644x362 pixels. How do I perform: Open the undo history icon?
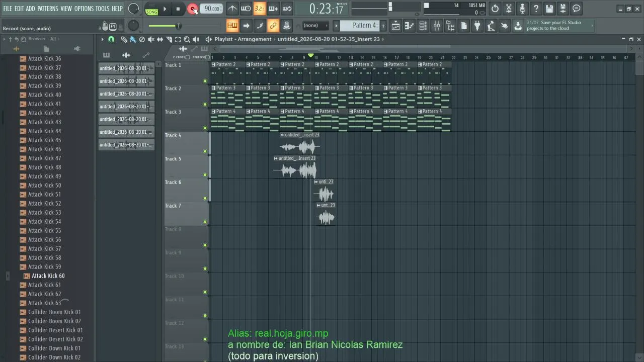point(495,9)
